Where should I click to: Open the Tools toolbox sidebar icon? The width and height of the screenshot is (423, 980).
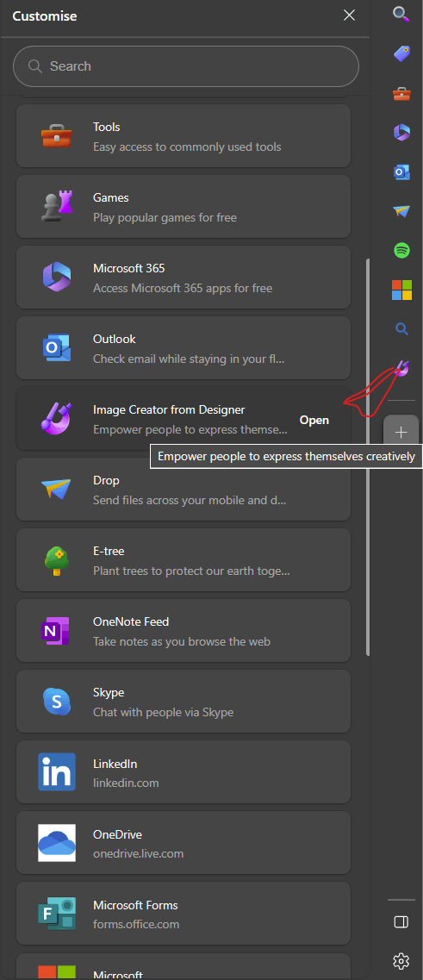coord(401,94)
